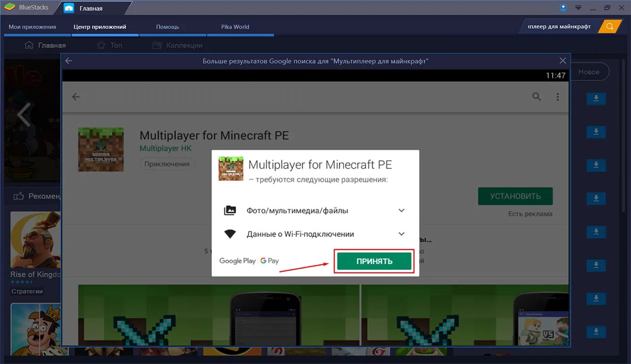Click the Больше результатов Google поиска title
This screenshot has width=631, height=364.
(x=315, y=61)
